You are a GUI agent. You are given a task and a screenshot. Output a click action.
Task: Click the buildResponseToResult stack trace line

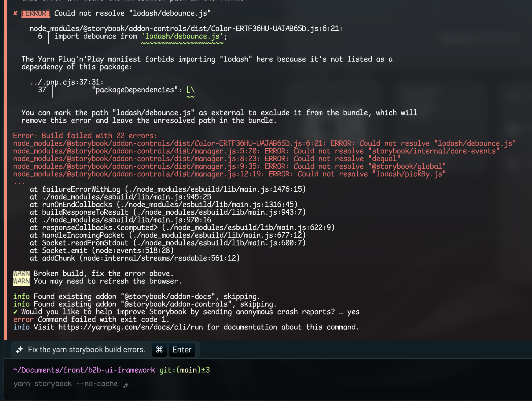(168, 212)
